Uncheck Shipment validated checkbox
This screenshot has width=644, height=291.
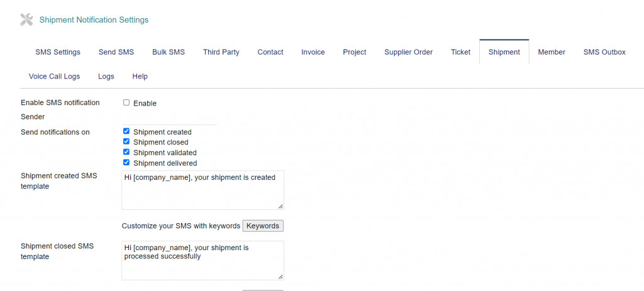tap(126, 152)
